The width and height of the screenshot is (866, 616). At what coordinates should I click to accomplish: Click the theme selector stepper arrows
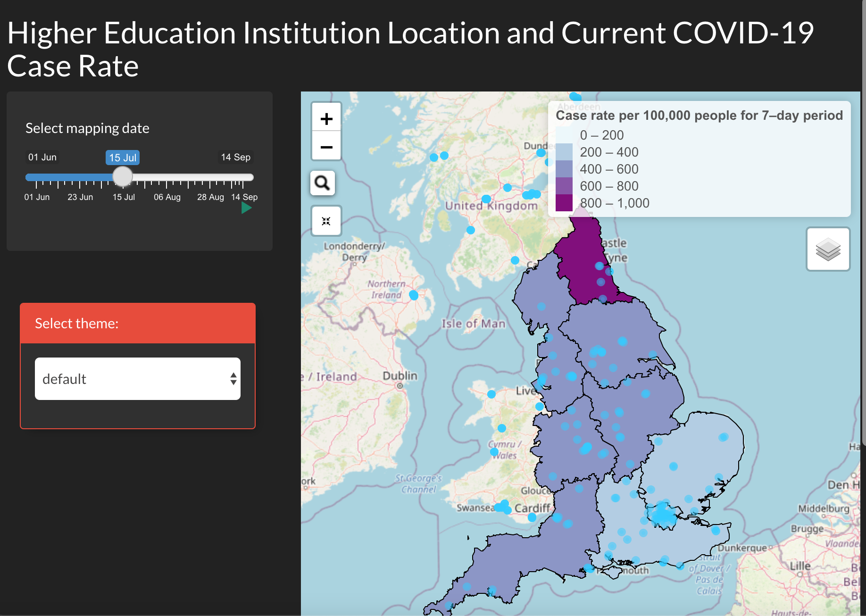[x=233, y=379]
